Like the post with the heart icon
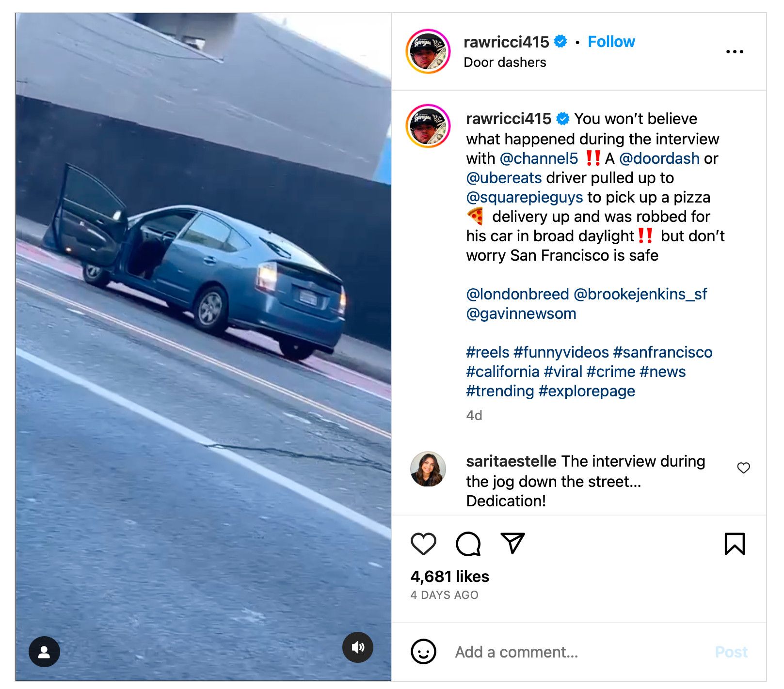This screenshot has width=784, height=689. [x=423, y=544]
